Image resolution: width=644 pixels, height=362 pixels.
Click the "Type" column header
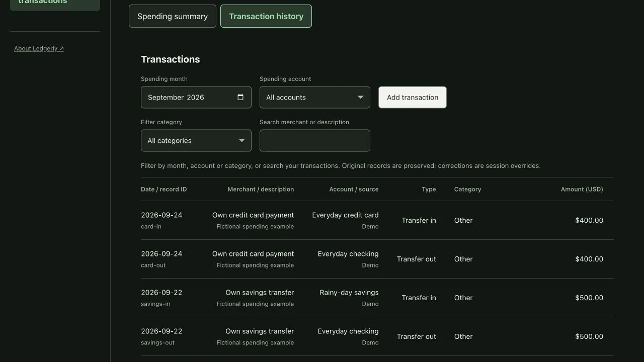(x=429, y=190)
